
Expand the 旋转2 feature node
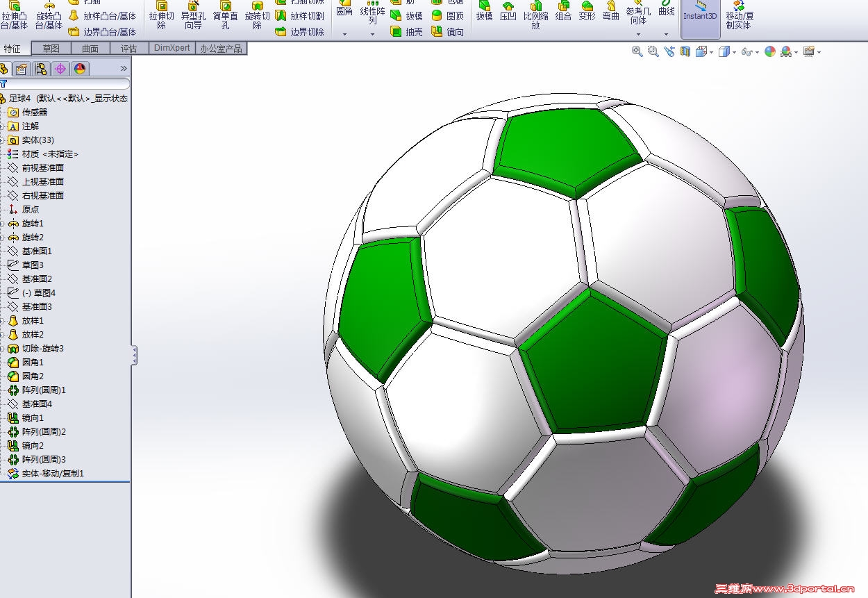click(x=2, y=237)
